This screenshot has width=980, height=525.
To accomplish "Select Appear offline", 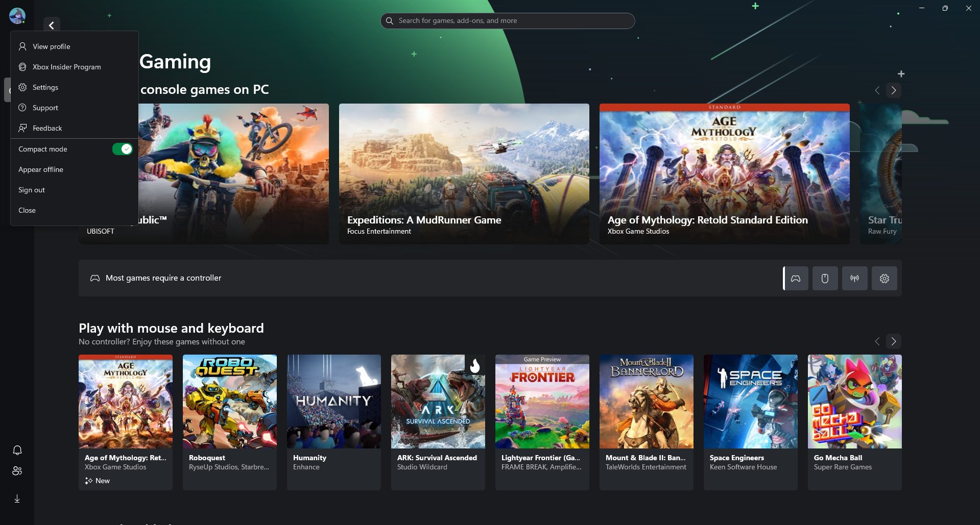I will click(41, 169).
